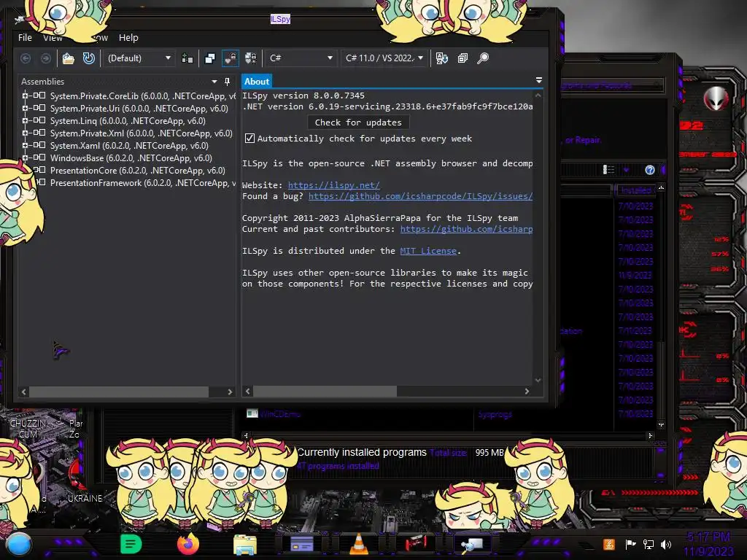The height and width of the screenshot is (560, 747).
Task: Open Assemblies panel options dropdown arrow
Action: click(214, 82)
